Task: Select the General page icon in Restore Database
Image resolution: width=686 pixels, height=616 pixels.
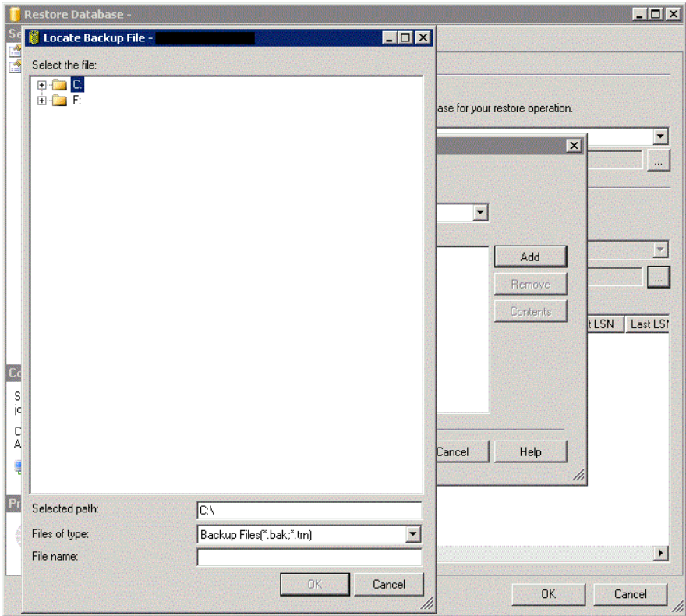Action: (16, 51)
